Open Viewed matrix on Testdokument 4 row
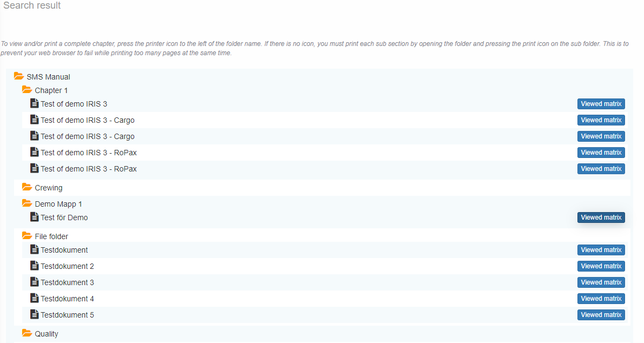Image resolution: width=644 pixels, height=343 pixels. pos(601,299)
